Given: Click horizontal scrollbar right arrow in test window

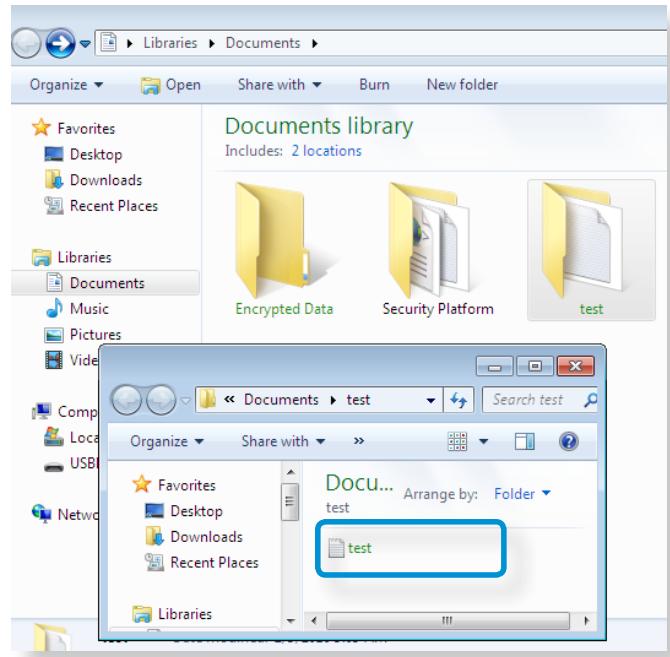Looking at the screenshot, I should tap(586, 620).
